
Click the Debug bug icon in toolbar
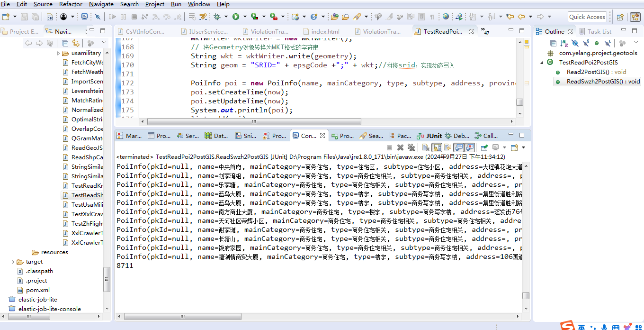point(217,17)
